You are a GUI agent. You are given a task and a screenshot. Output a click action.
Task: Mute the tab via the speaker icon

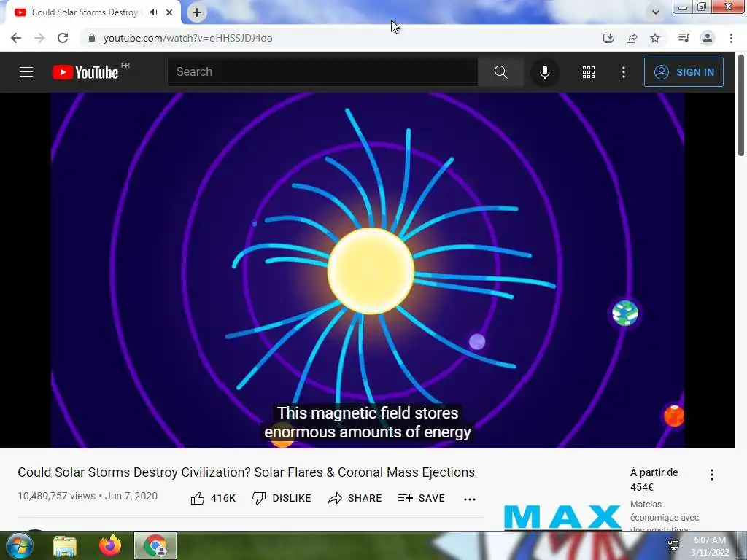coord(153,12)
